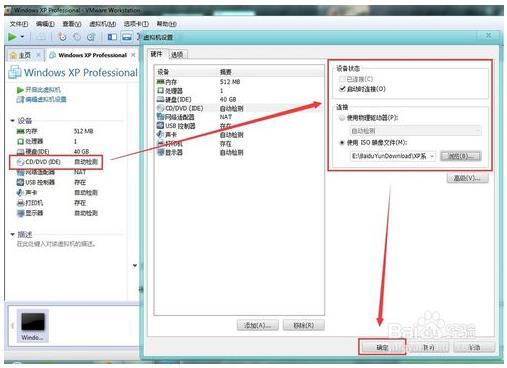The image size is (507, 368).
Task: Open the ISO image path dropdown arrow
Action: click(x=432, y=156)
